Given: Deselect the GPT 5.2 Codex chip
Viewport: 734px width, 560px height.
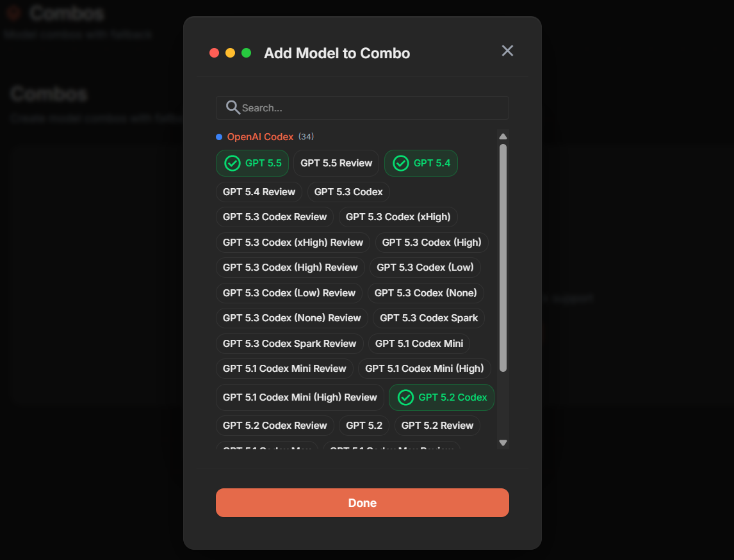Looking at the screenshot, I should pyautogui.click(x=441, y=397).
